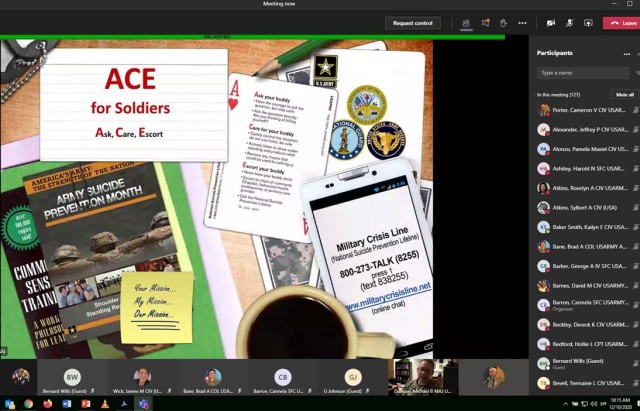This screenshot has width=640, height=411.
Task: Select Barnes, David M CIV participant
Action: point(588,286)
